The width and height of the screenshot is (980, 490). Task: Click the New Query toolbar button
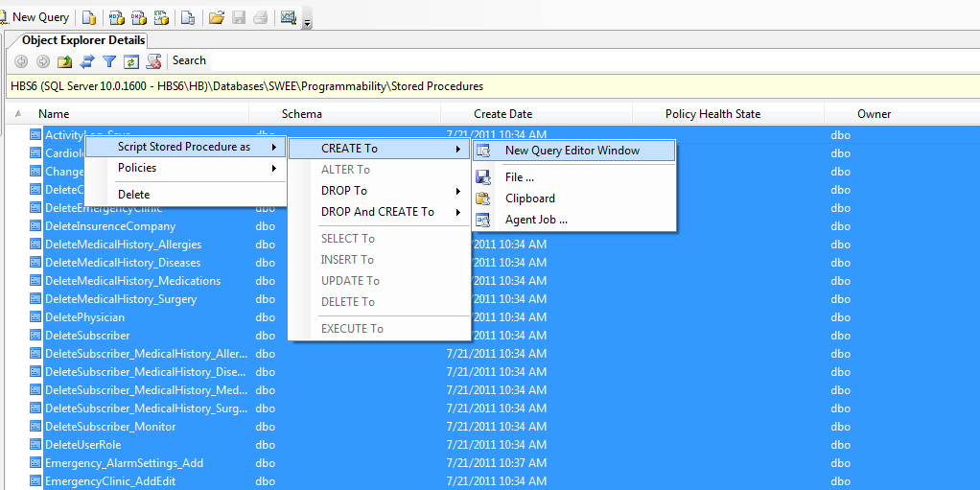coord(35,17)
